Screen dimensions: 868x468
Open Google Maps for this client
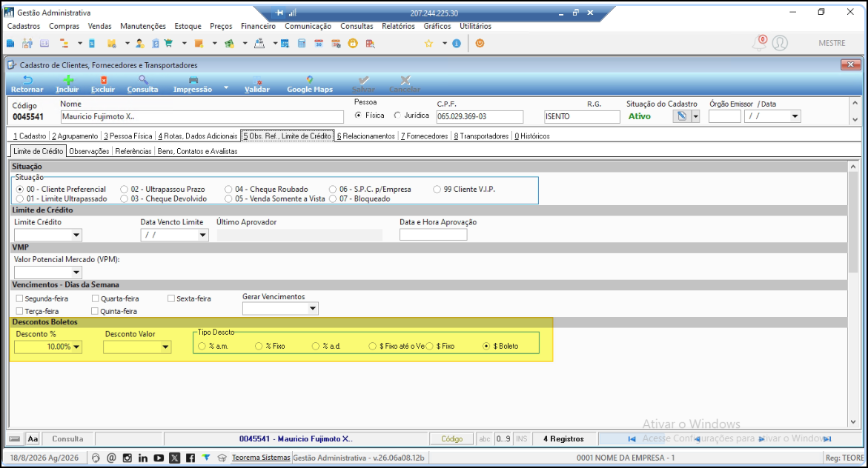[309, 84]
